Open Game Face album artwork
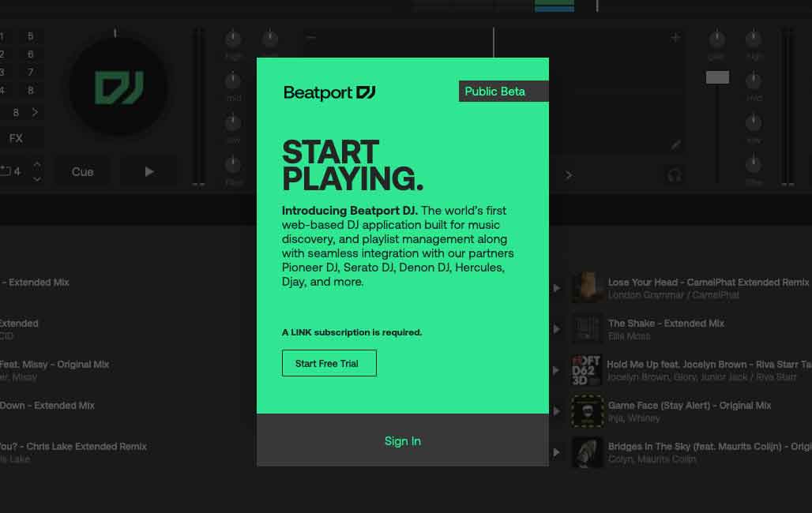The image size is (812, 513). (x=587, y=411)
